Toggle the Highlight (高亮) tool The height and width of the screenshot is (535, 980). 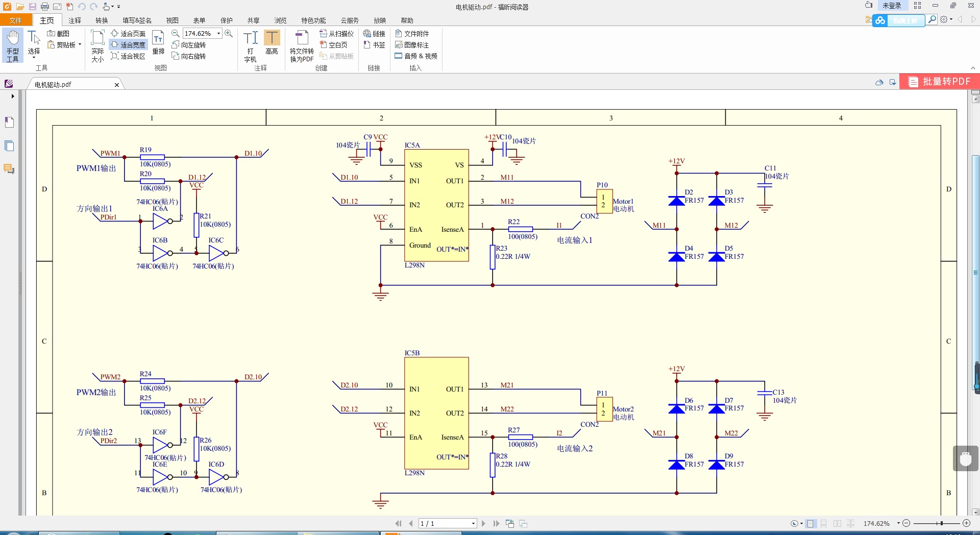272,42
